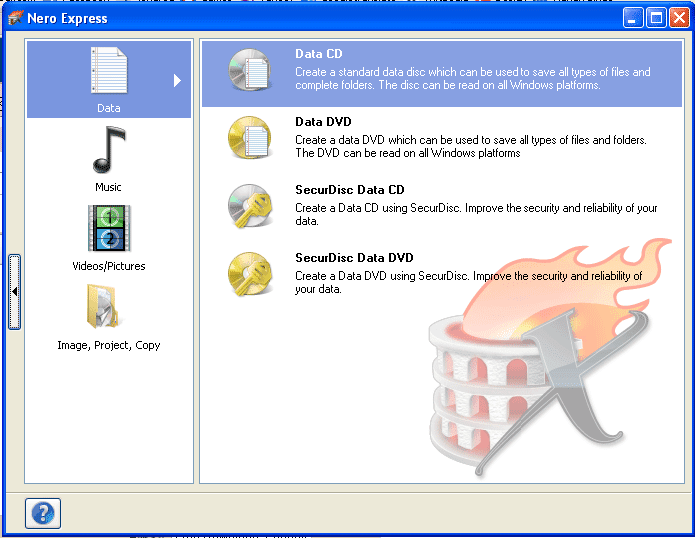
Task: Click the yellow Data DVD disc icon
Action: (x=250, y=137)
